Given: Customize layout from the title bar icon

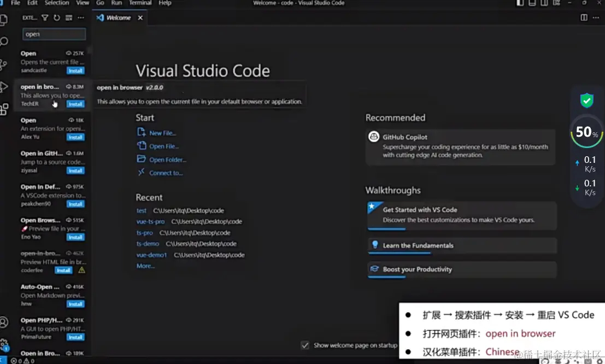Looking at the screenshot, I should coord(556,3).
